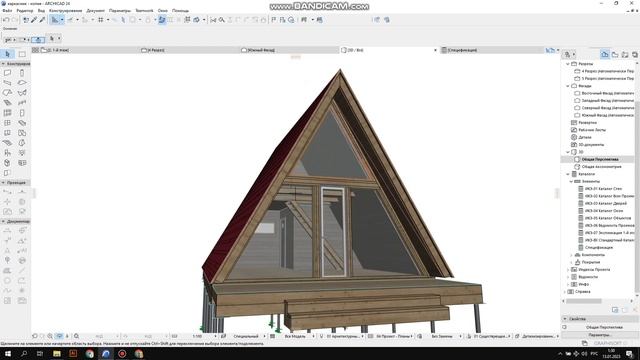This screenshot has height=360, width=640.
Task: Collapse the Разрезы tree group
Action: (x=567, y=64)
